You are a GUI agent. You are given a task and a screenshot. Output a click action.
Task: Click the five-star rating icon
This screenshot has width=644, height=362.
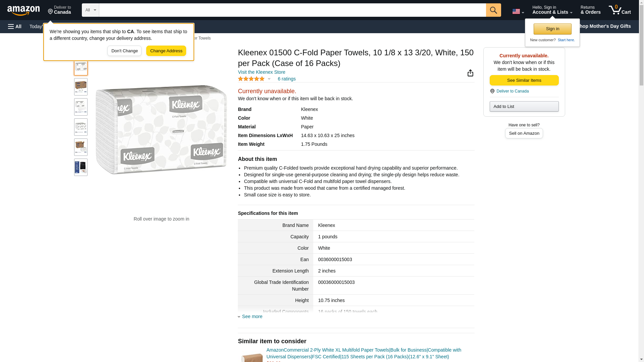point(251,79)
